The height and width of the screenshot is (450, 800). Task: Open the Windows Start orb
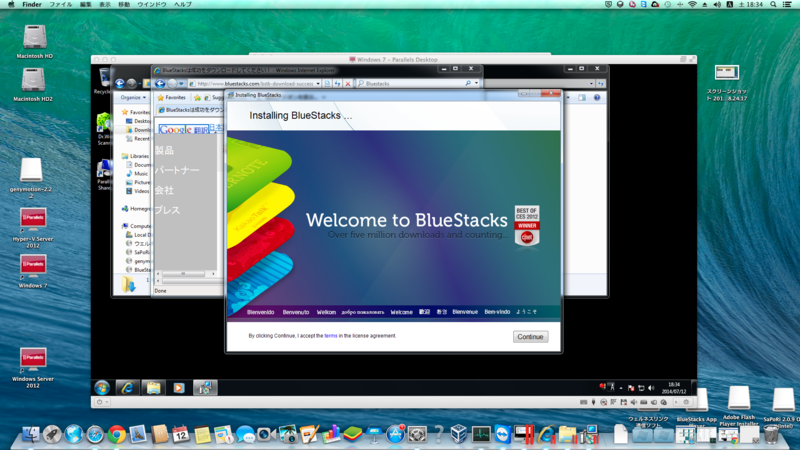tap(102, 388)
